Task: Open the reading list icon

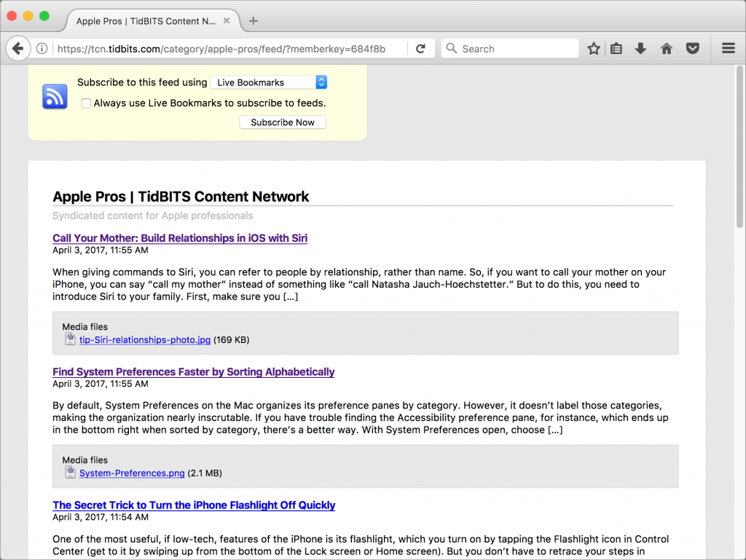Action: click(x=615, y=48)
